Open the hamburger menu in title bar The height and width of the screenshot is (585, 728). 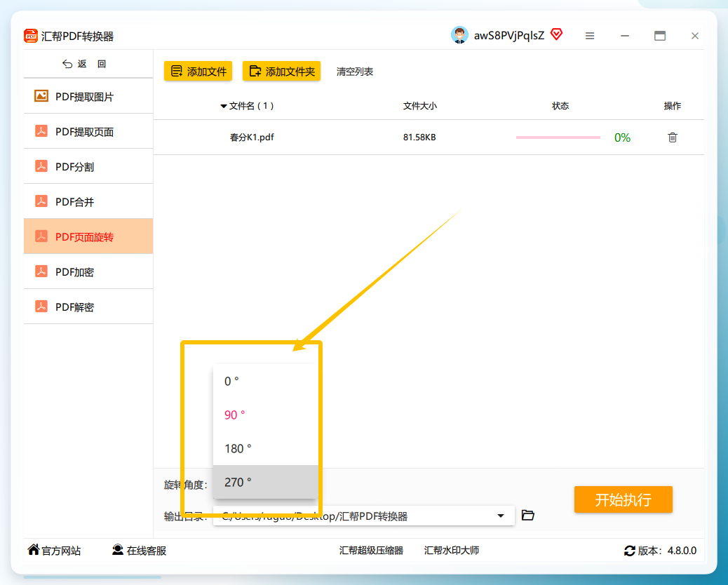590,36
